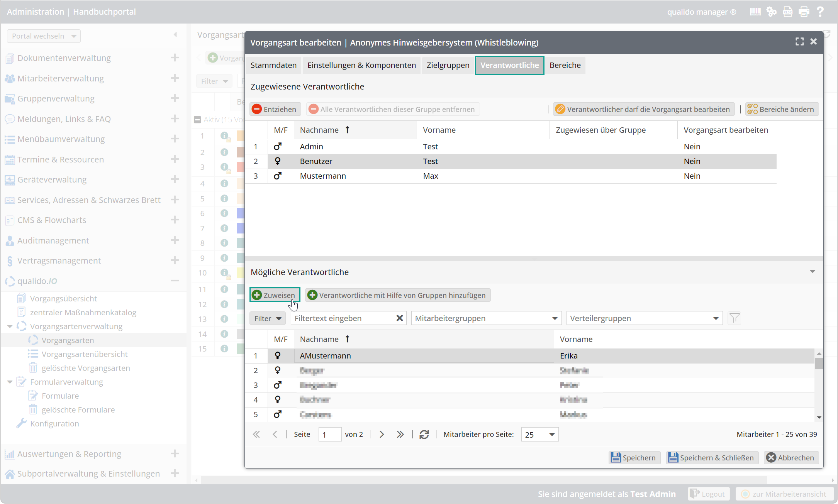Collapse Mögliche Verantwortliche panel arrow
The height and width of the screenshot is (504, 838).
[813, 272]
